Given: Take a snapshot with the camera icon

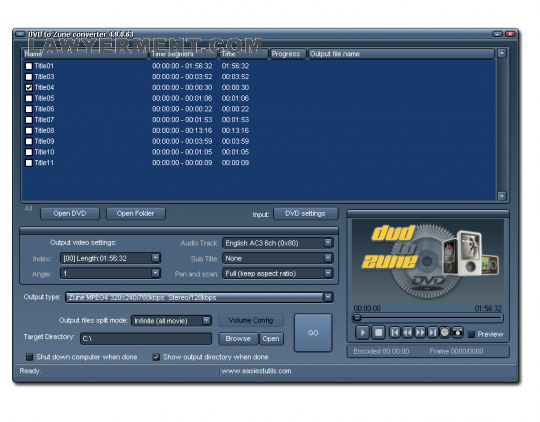Looking at the screenshot, I should click(458, 332).
